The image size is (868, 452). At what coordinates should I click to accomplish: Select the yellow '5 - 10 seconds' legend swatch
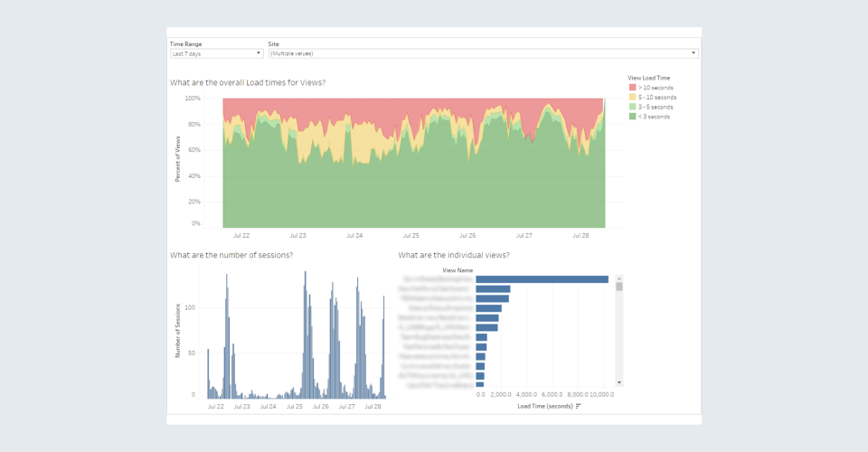(632, 98)
